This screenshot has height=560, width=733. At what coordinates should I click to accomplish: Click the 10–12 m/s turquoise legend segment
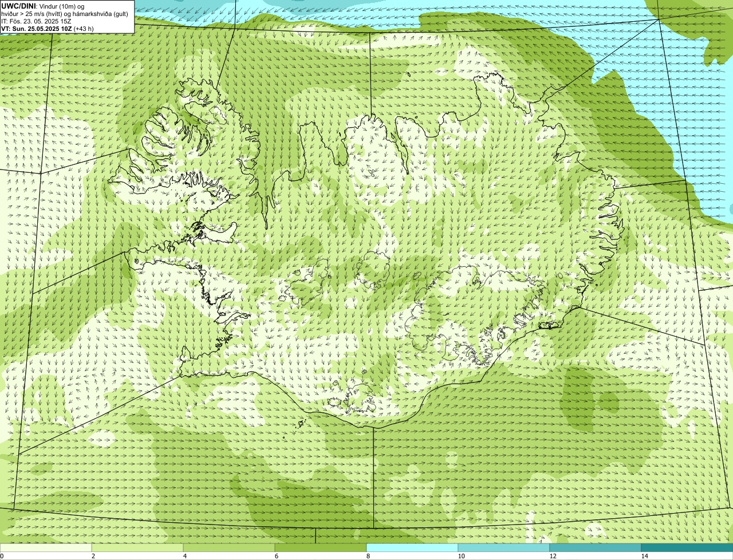tap(504, 547)
